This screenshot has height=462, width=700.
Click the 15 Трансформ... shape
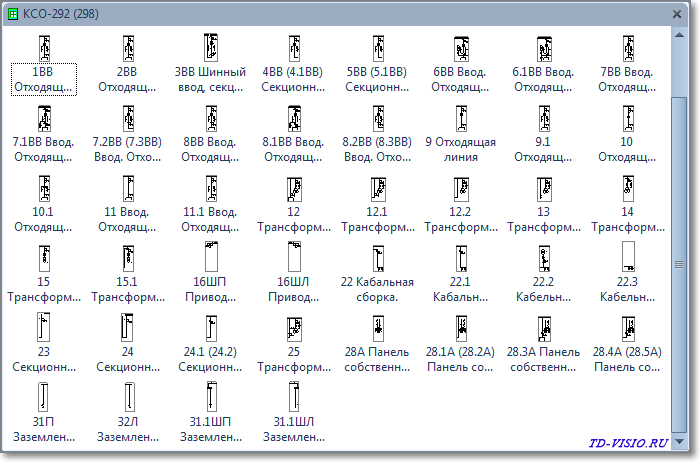44,274
